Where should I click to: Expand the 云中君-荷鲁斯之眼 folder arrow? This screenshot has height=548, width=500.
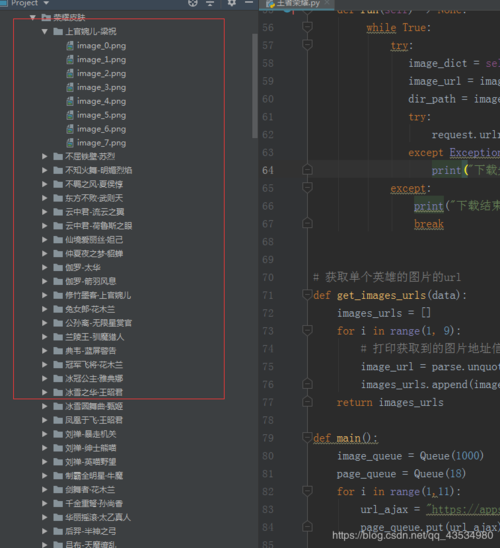click(44, 226)
